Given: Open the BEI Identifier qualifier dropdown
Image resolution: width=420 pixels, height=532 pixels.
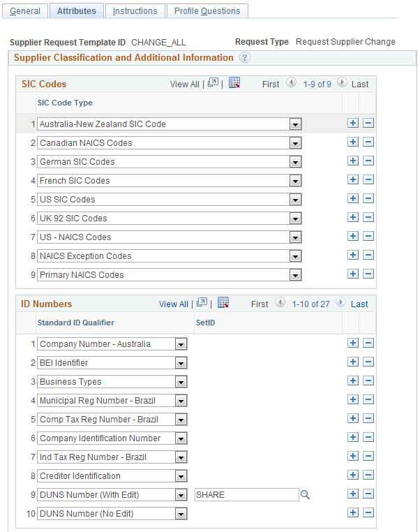Looking at the screenshot, I should 181,363.
